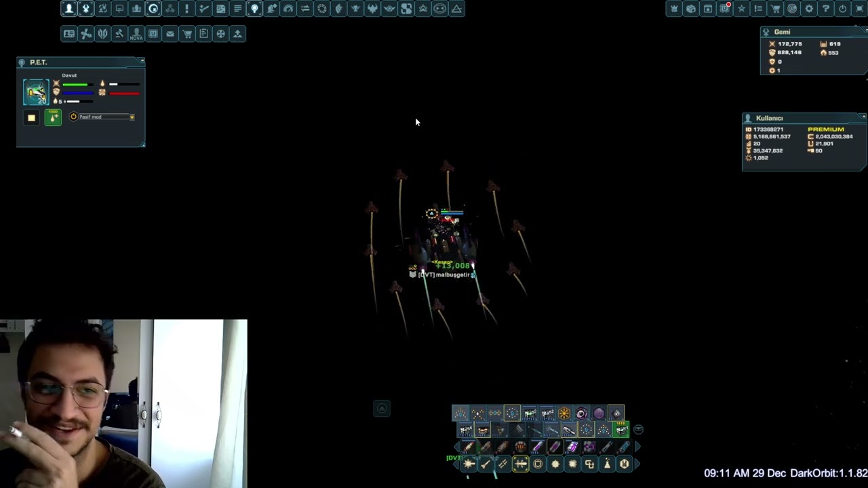Select the laser ammo category tab
The image size is (868, 488).
[x=469, y=464]
